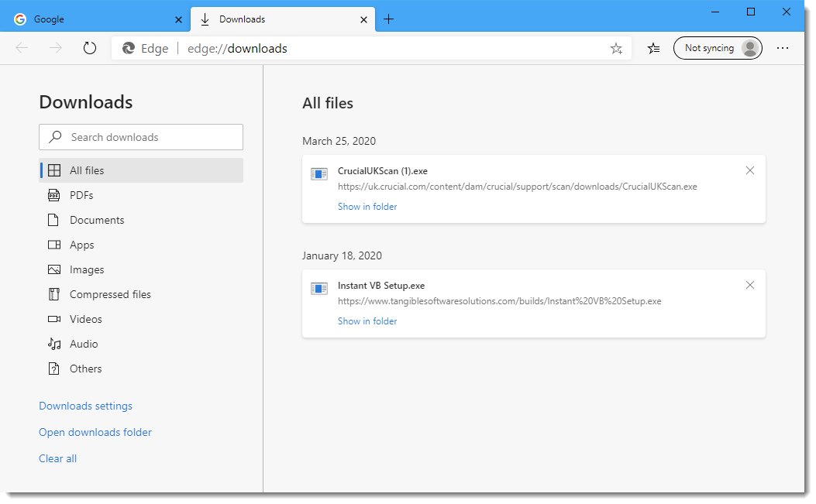
Task: Select All files category
Action: click(x=141, y=170)
